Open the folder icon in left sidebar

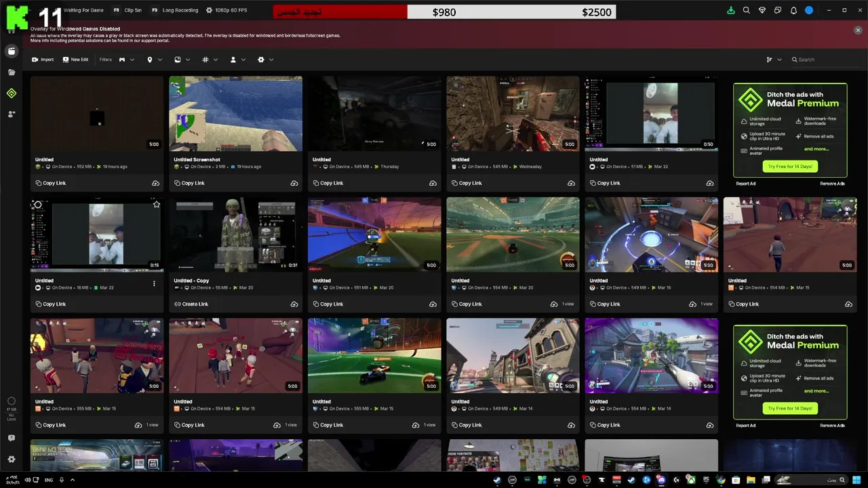coord(12,72)
